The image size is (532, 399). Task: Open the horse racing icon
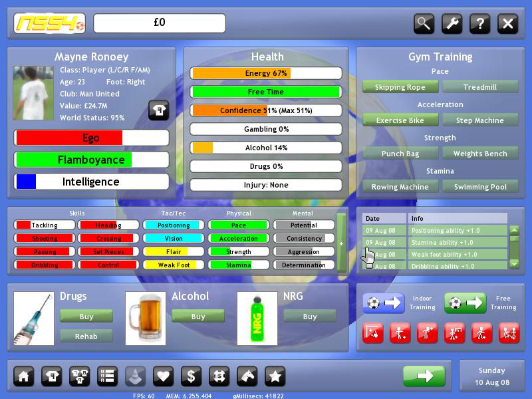click(x=247, y=376)
